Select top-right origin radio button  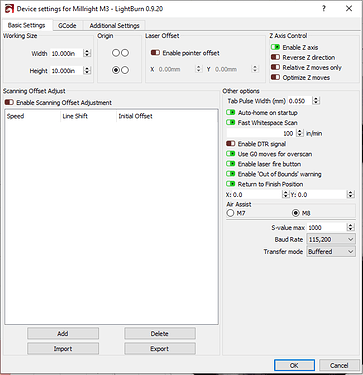(x=125, y=53)
